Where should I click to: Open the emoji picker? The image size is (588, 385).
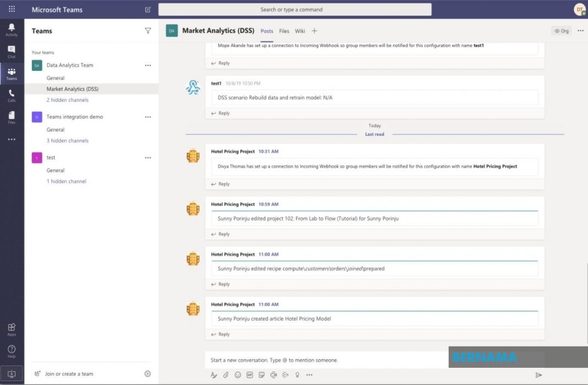[x=238, y=375]
